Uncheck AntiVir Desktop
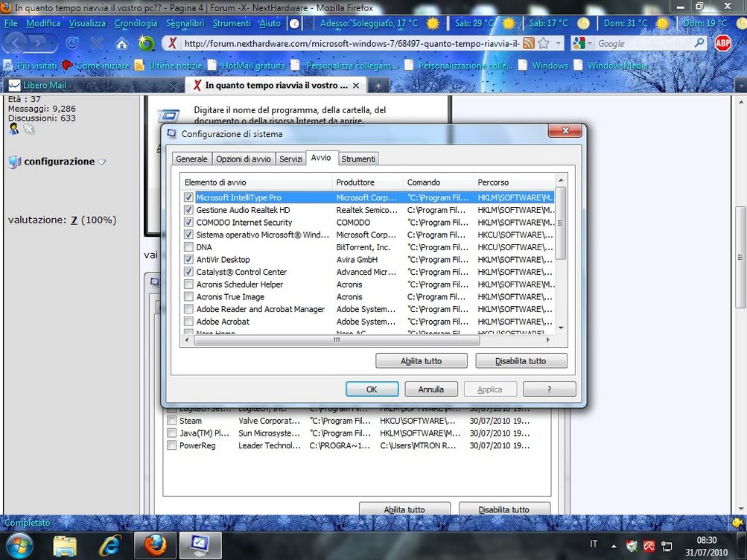The height and width of the screenshot is (560, 747). coord(188,259)
